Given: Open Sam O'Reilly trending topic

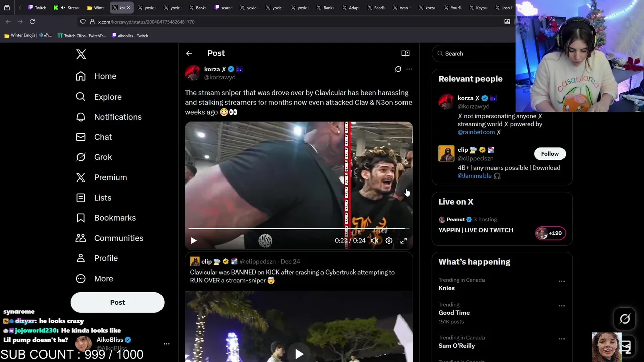Looking at the screenshot, I should 456,346.
